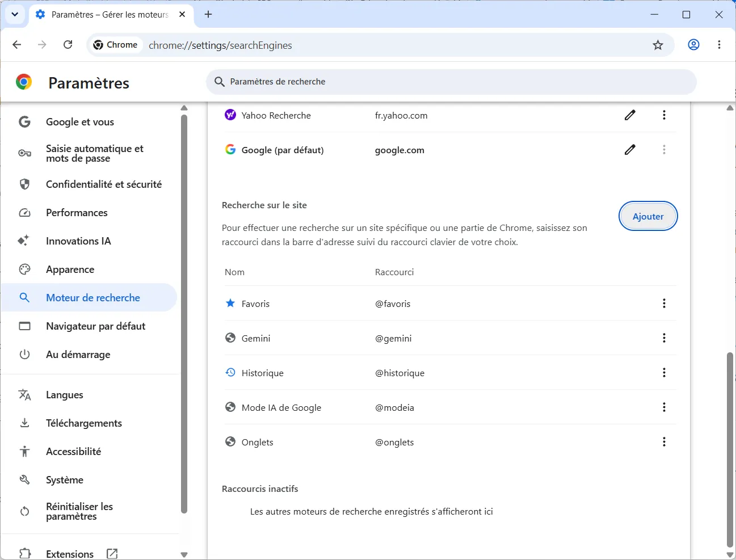
Task: Open a new tab with the plus button
Action: (x=208, y=15)
